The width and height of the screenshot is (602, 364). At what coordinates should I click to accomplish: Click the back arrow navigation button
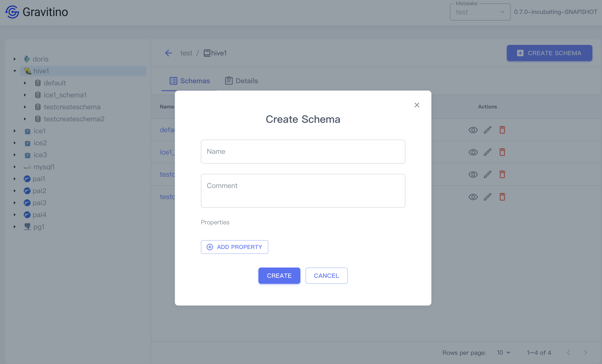coord(169,53)
